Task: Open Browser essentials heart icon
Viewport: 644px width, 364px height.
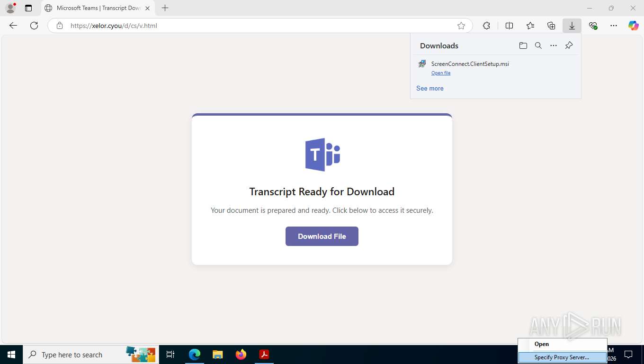Action: 593,26
